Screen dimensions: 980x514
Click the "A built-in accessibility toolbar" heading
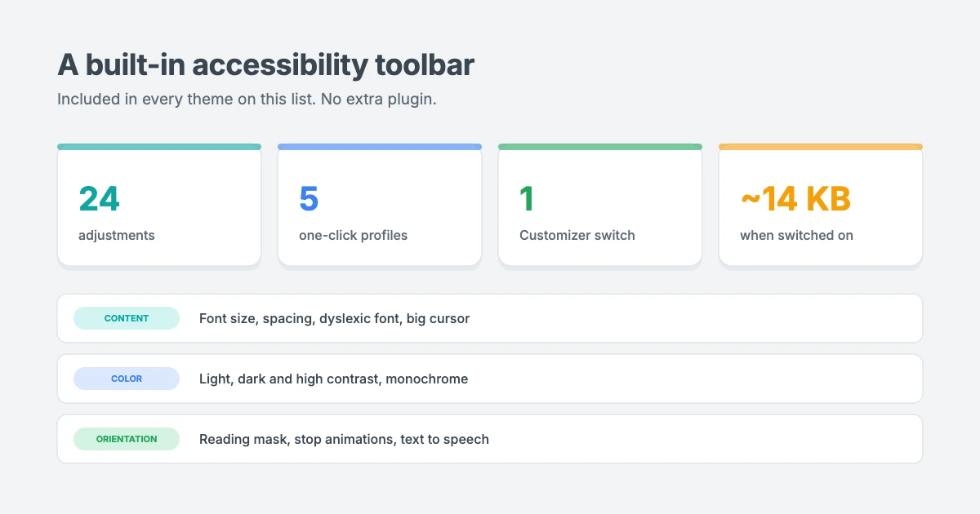coord(265,64)
